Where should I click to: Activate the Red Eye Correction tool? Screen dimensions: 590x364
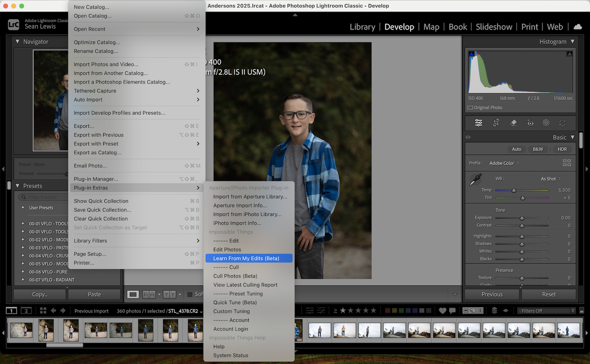pyautogui.click(x=530, y=123)
